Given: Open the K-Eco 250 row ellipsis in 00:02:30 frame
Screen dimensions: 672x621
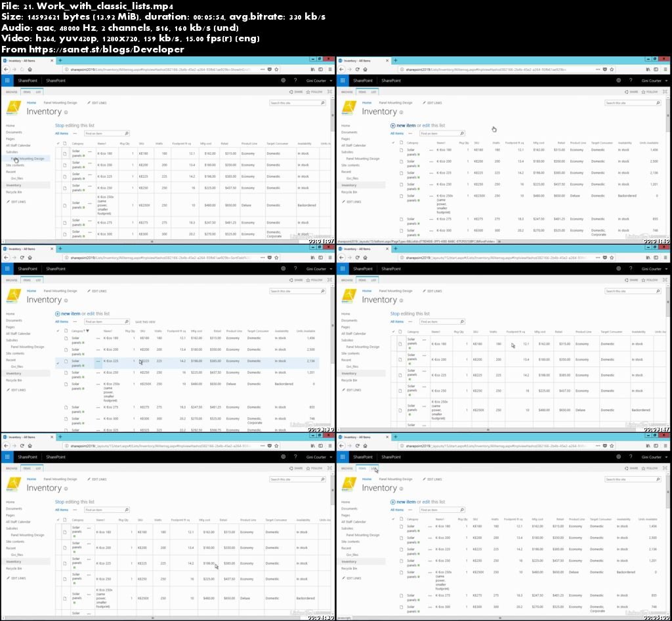Looking at the screenshot, I should [x=98, y=372].
